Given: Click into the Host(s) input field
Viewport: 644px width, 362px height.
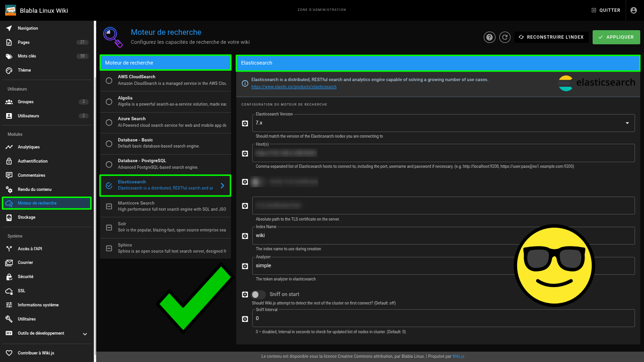Looking at the screenshot, I should (443, 153).
